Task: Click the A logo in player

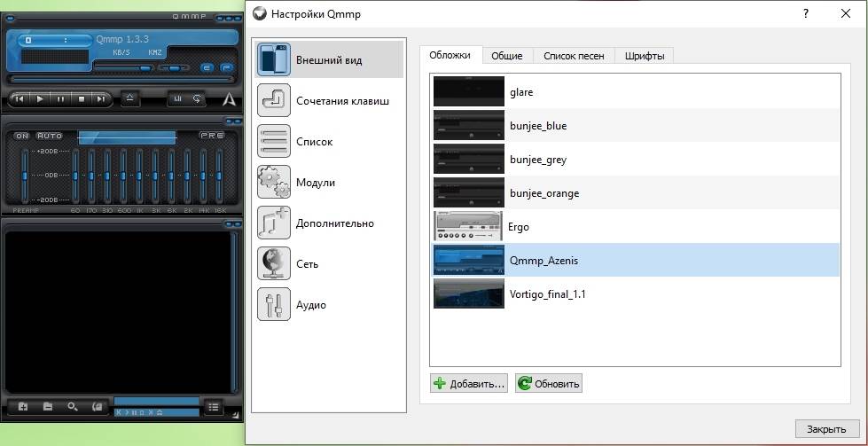Action: [230, 99]
